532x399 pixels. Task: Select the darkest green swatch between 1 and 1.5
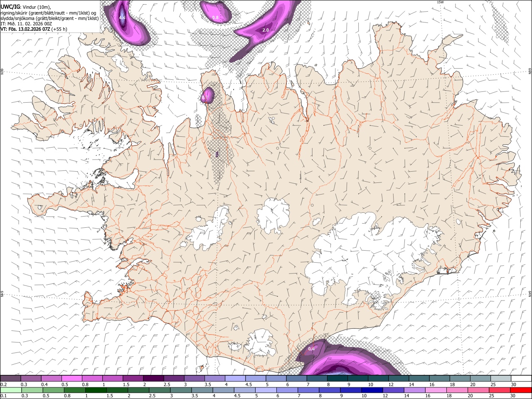pos(96,390)
